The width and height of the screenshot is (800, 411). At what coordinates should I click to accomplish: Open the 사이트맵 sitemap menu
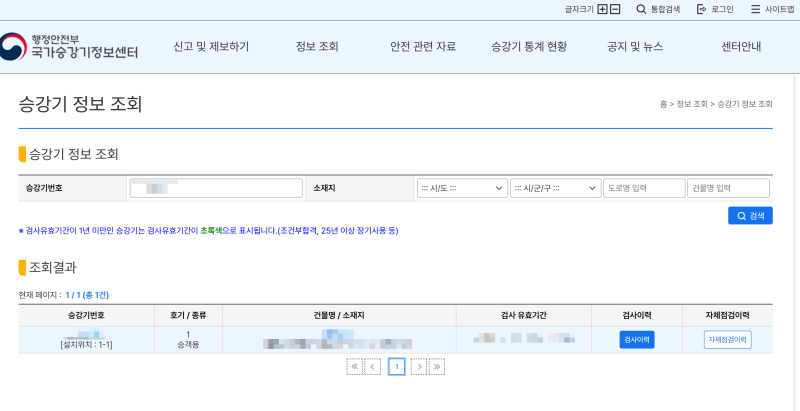(772, 9)
